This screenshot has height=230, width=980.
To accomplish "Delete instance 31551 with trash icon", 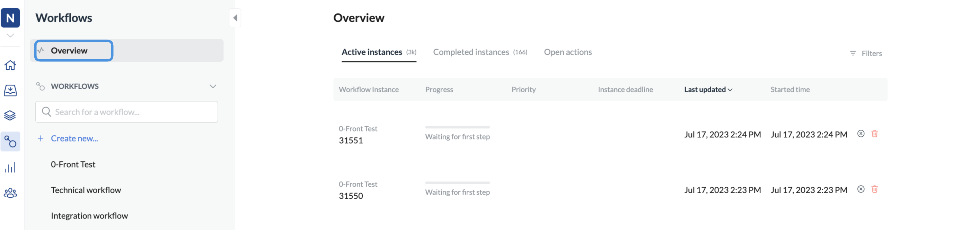I will pos(874,134).
